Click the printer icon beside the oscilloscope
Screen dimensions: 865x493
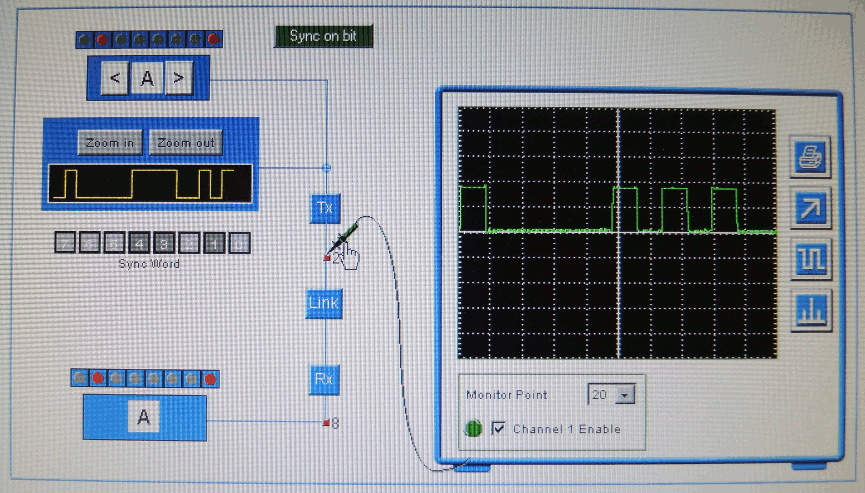coord(810,157)
